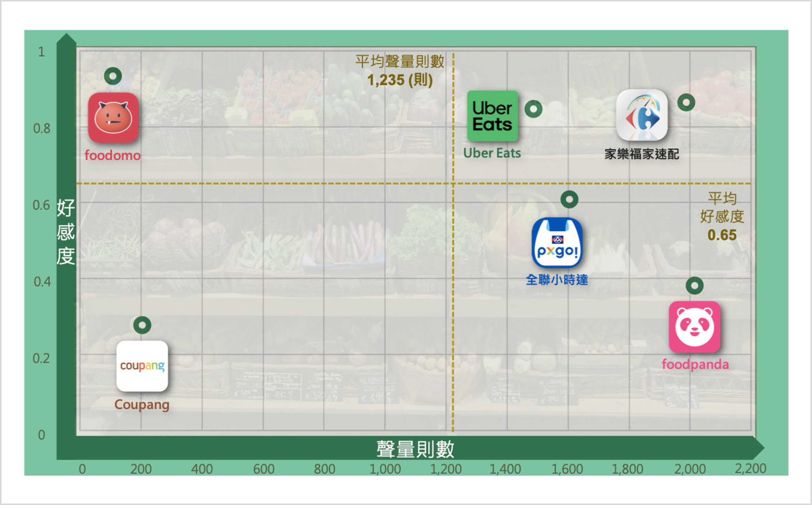Click the '聲量則數' x-axis title
The width and height of the screenshot is (812, 505).
(415, 449)
